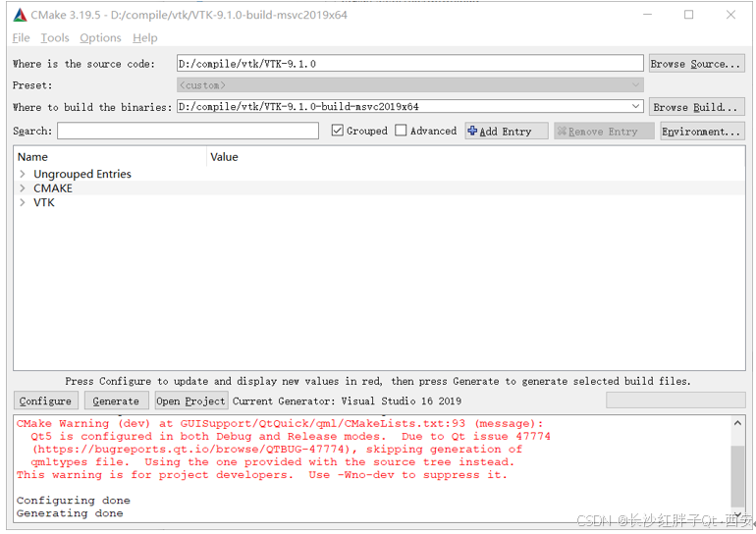Image resolution: width=756 pixels, height=534 pixels.
Task: Expand the CMAKE group
Action: pos(23,187)
